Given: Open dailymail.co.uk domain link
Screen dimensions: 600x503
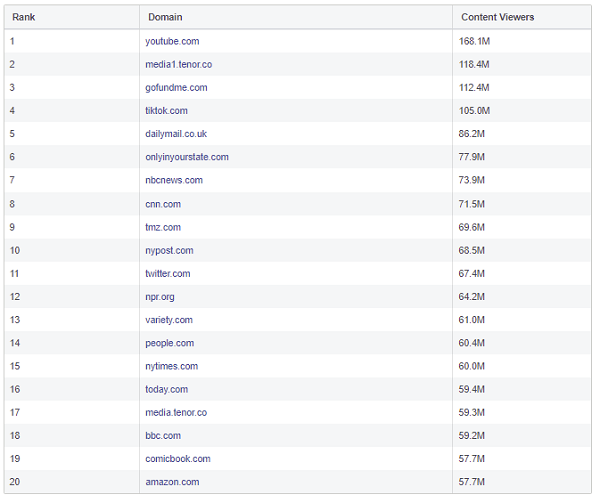Looking at the screenshot, I should click(x=176, y=134).
